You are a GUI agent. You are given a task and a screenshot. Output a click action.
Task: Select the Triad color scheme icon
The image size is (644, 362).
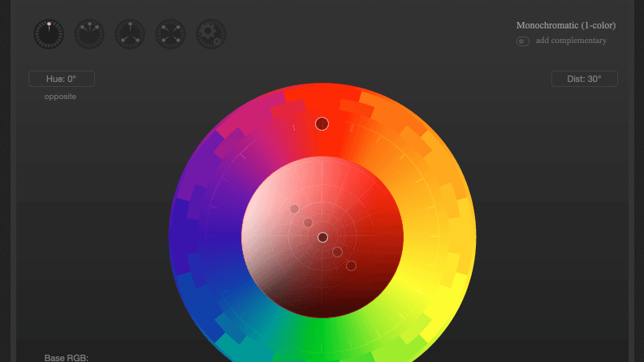click(130, 34)
